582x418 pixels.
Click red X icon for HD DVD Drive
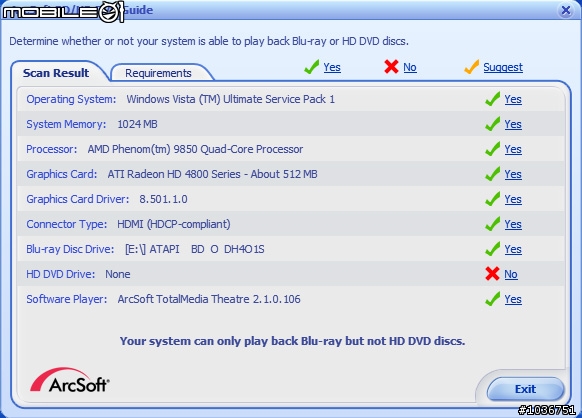point(492,274)
